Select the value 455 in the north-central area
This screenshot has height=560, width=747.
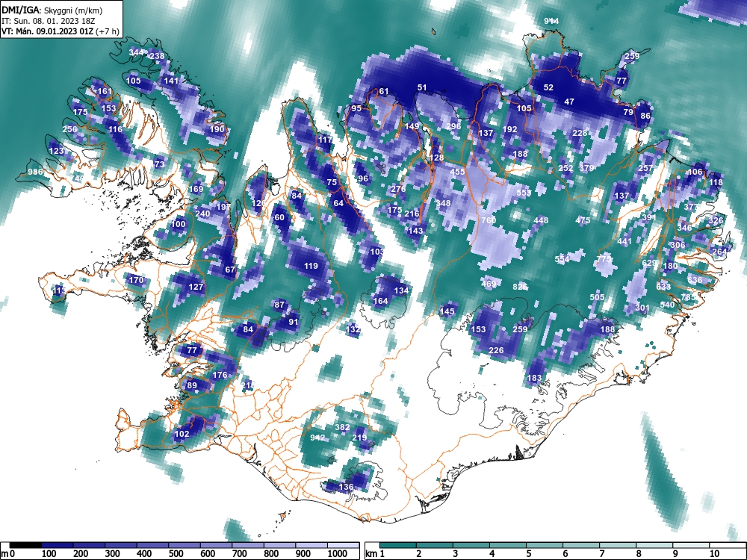[x=457, y=172]
